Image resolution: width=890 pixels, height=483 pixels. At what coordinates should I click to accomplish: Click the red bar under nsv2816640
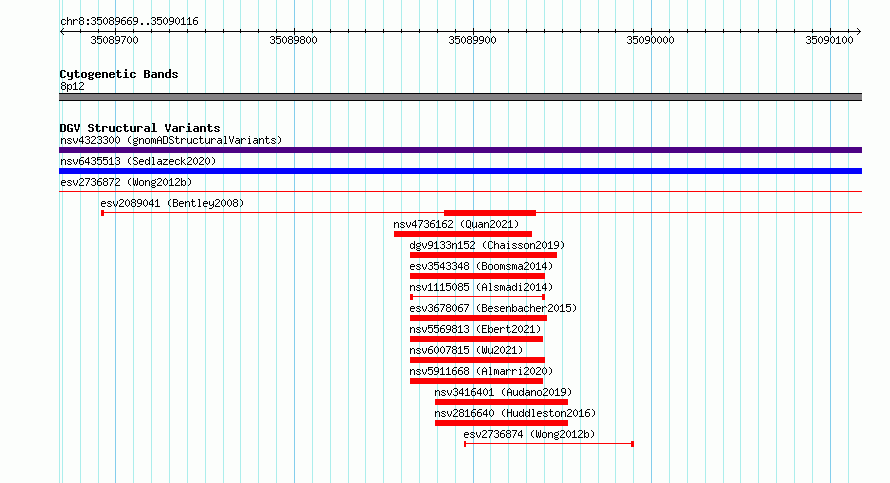[x=501, y=423]
